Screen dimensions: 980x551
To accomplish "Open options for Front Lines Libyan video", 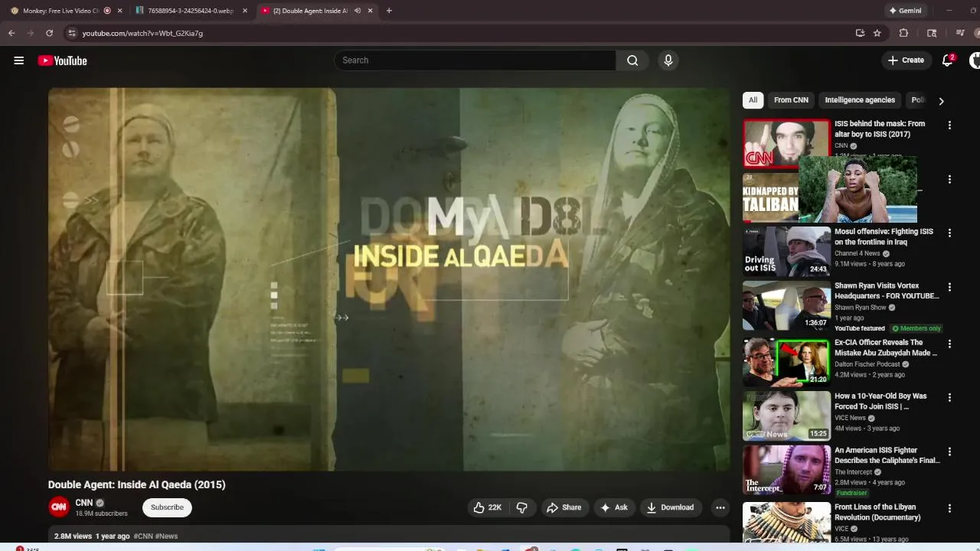I will [949, 508].
